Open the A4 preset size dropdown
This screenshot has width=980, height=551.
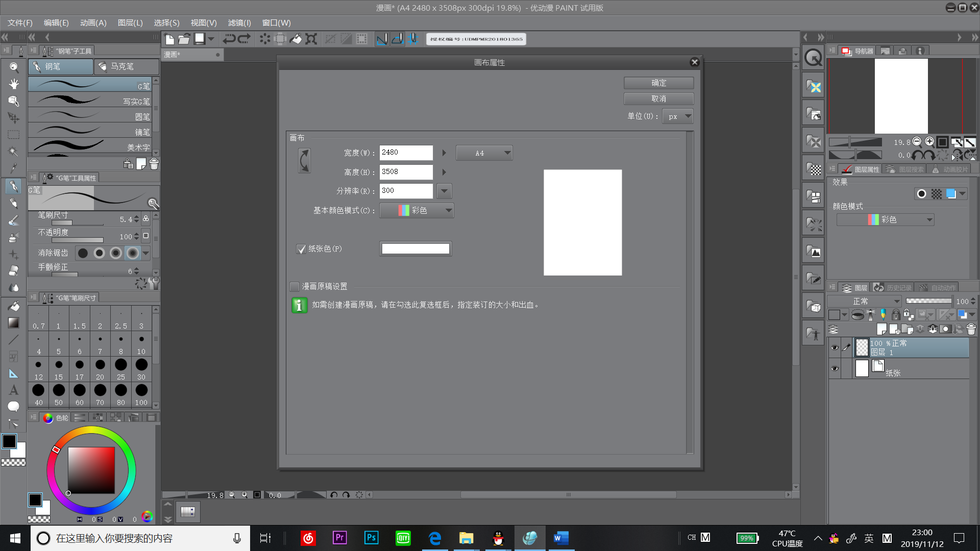coord(484,153)
